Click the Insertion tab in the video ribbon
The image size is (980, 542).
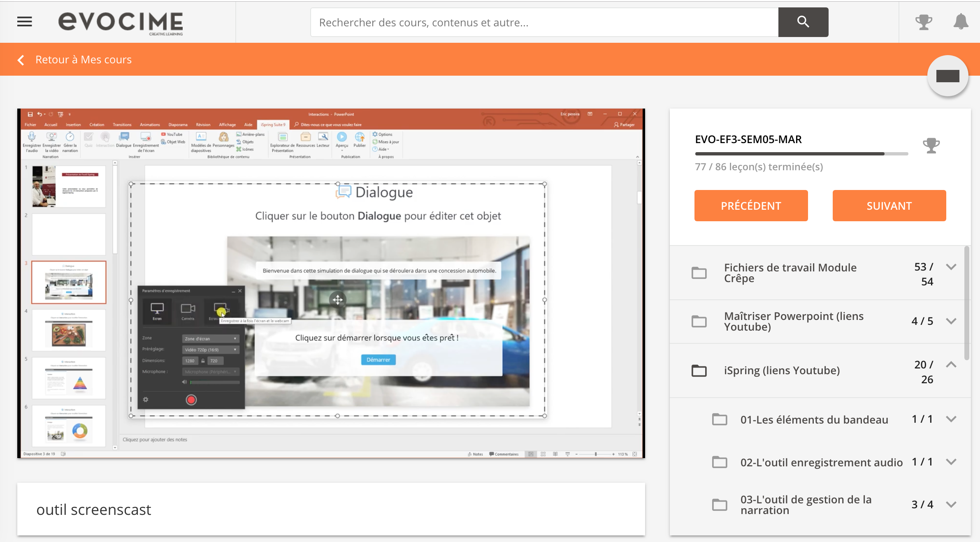pyautogui.click(x=73, y=125)
